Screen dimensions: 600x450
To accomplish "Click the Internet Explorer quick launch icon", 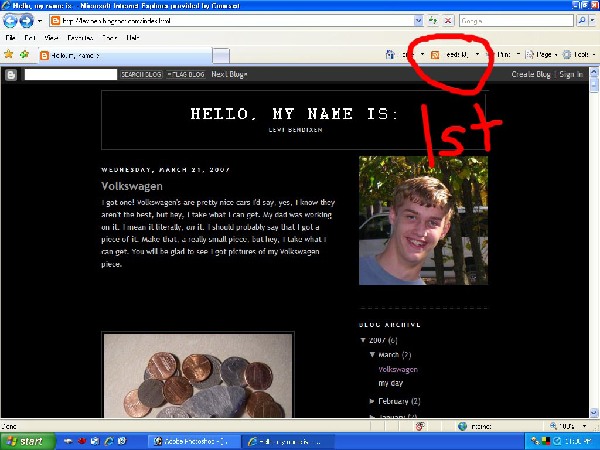I will pos(109,442).
